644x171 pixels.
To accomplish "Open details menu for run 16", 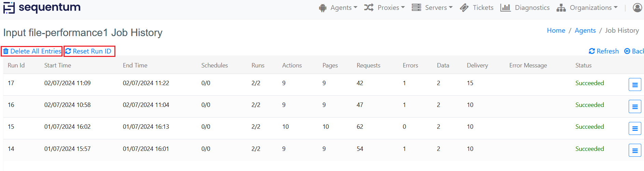I will 635,107.
